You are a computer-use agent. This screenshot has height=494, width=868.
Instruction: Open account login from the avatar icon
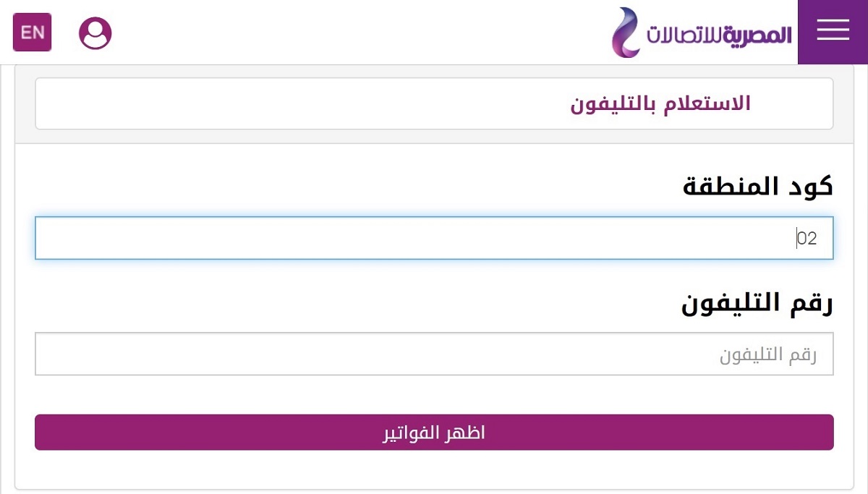click(95, 33)
